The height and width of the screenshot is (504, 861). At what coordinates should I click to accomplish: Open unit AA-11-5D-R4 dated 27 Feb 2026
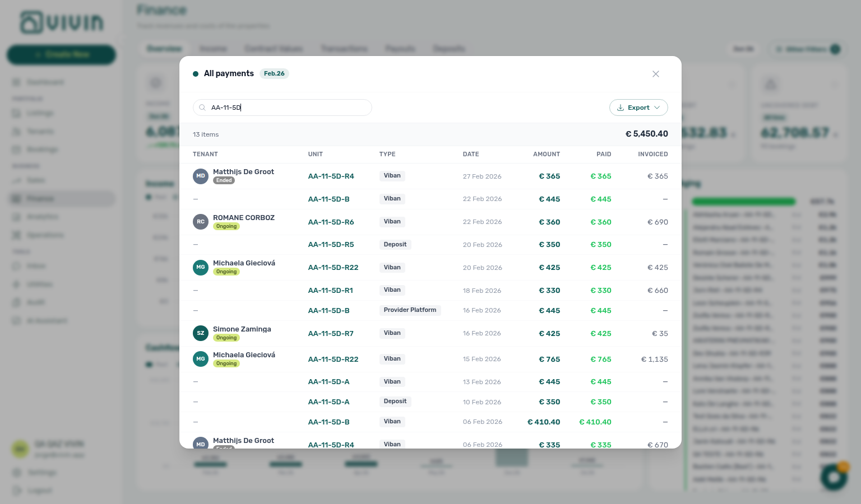click(x=331, y=176)
